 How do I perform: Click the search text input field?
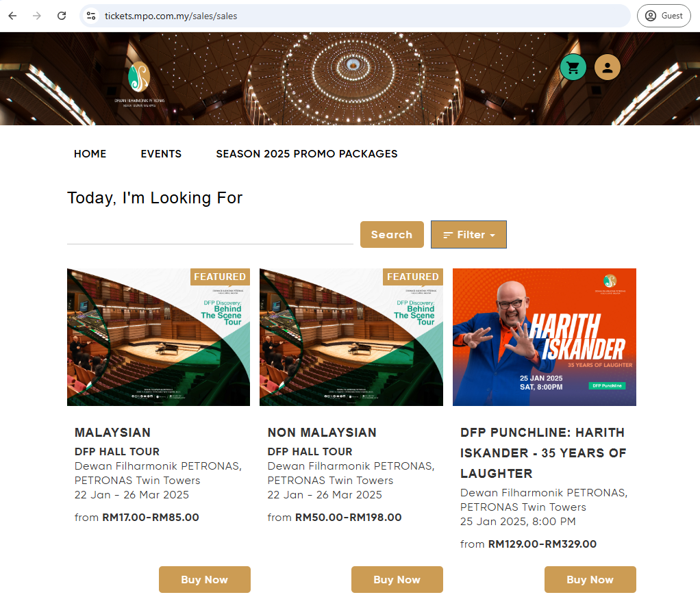click(x=210, y=234)
